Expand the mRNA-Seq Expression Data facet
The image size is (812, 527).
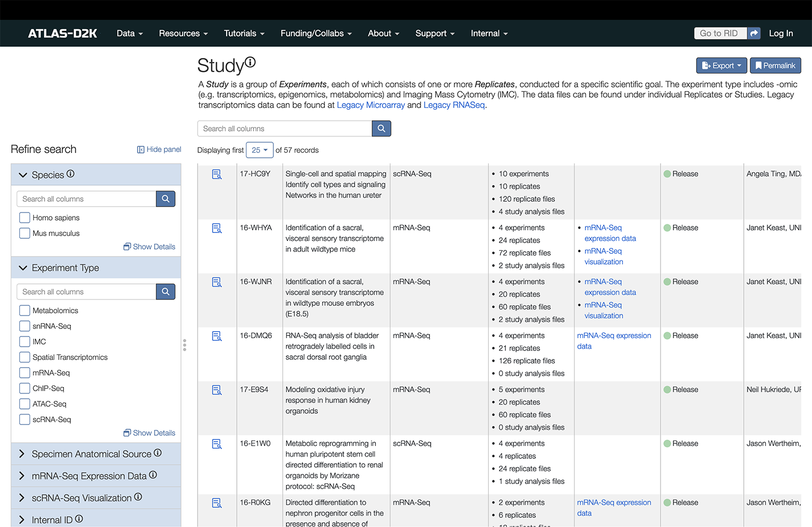(96, 476)
